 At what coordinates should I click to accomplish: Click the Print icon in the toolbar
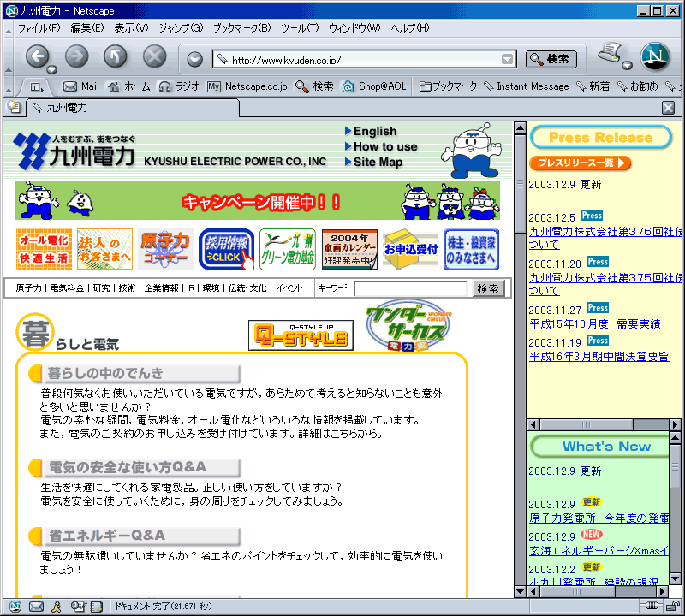[x=610, y=53]
